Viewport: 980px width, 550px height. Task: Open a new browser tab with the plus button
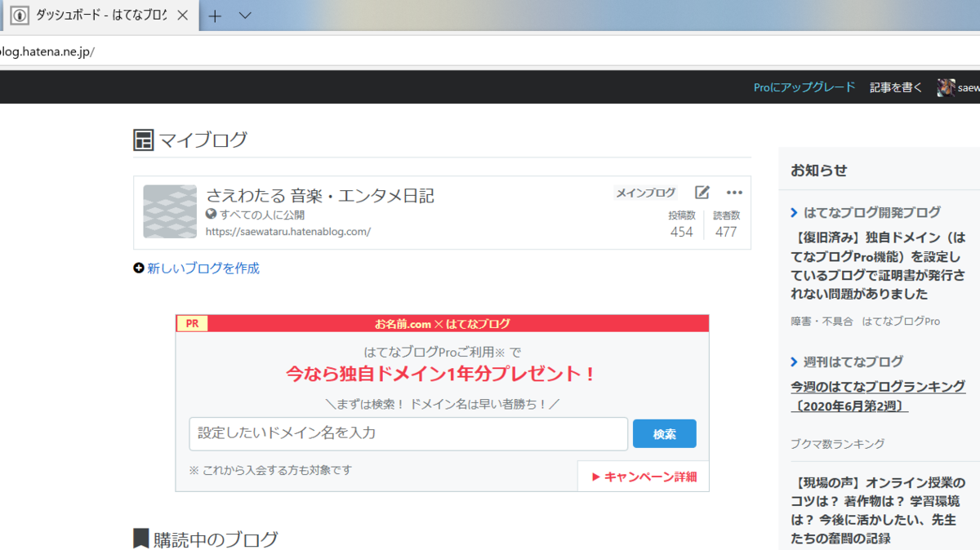pyautogui.click(x=214, y=15)
